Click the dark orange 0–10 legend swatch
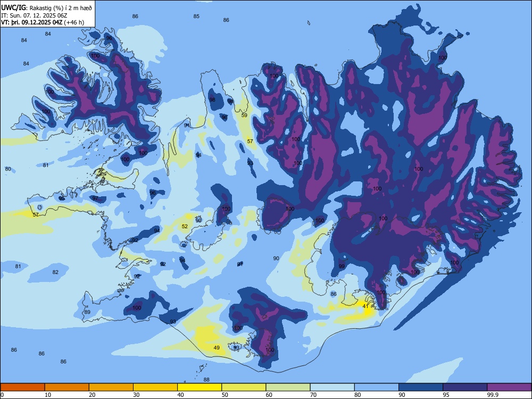532x399 pixels. (22, 387)
